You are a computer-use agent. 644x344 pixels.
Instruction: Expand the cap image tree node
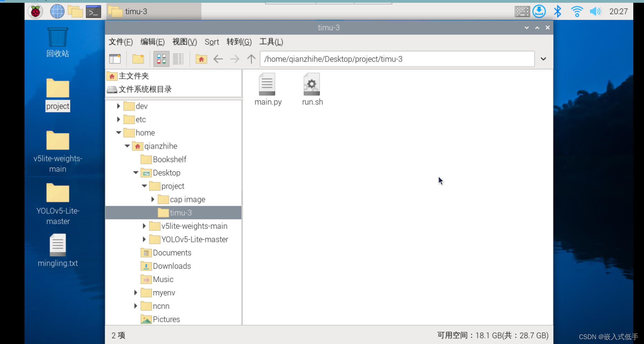click(153, 199)
